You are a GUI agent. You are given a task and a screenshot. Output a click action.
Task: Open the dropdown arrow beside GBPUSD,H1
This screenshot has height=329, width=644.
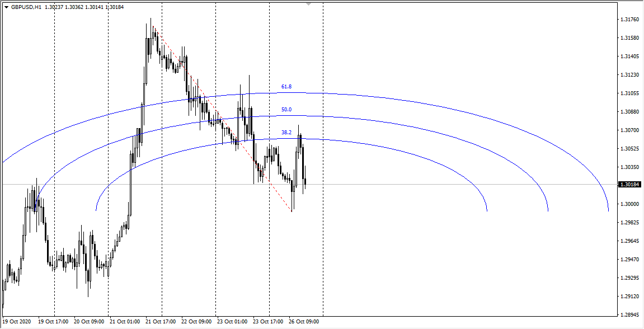(6, 7)
